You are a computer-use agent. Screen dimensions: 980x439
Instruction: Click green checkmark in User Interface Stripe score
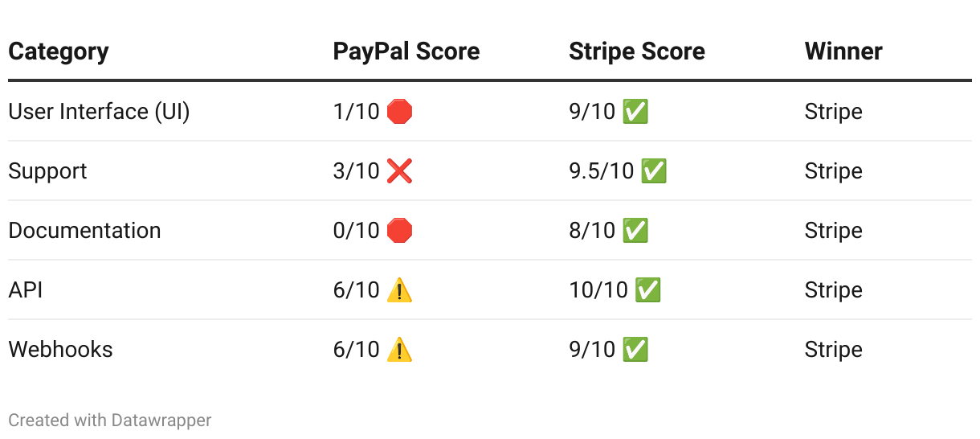[635, 112]
